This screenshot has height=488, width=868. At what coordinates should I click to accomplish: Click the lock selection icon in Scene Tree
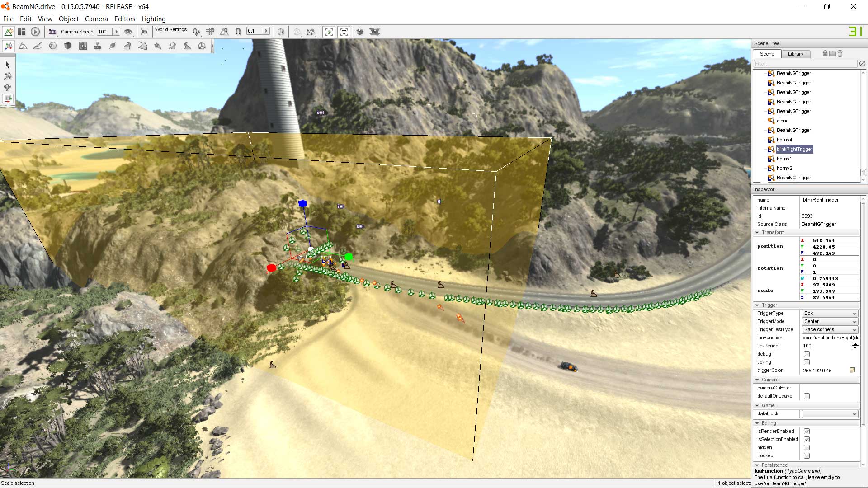[825, 54]
